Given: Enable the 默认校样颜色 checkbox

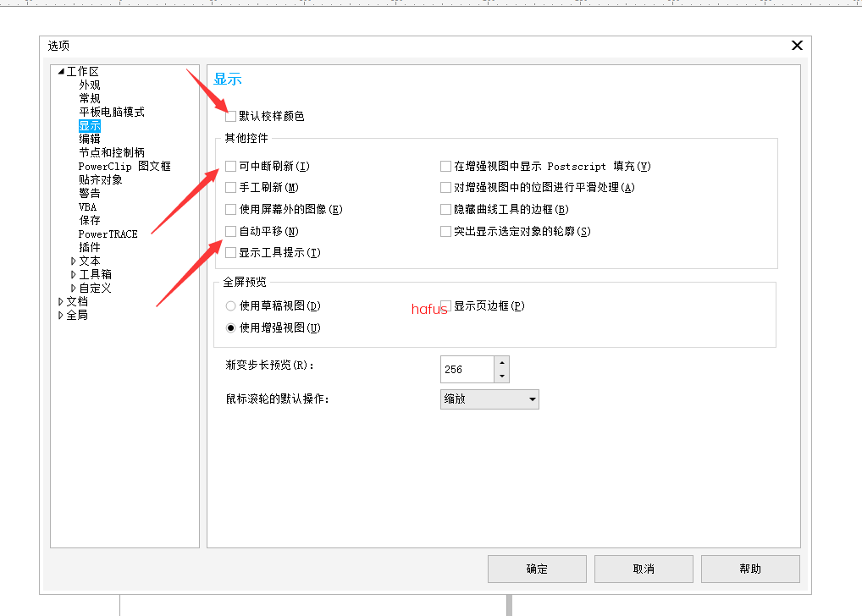Looking at the screenshot, I should click(x=231, y=116).
